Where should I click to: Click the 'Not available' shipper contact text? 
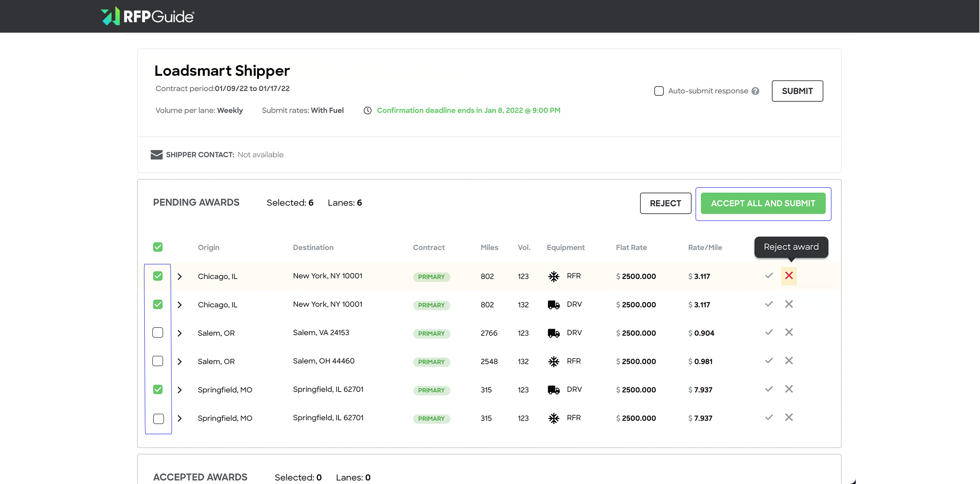pos(261,155)
